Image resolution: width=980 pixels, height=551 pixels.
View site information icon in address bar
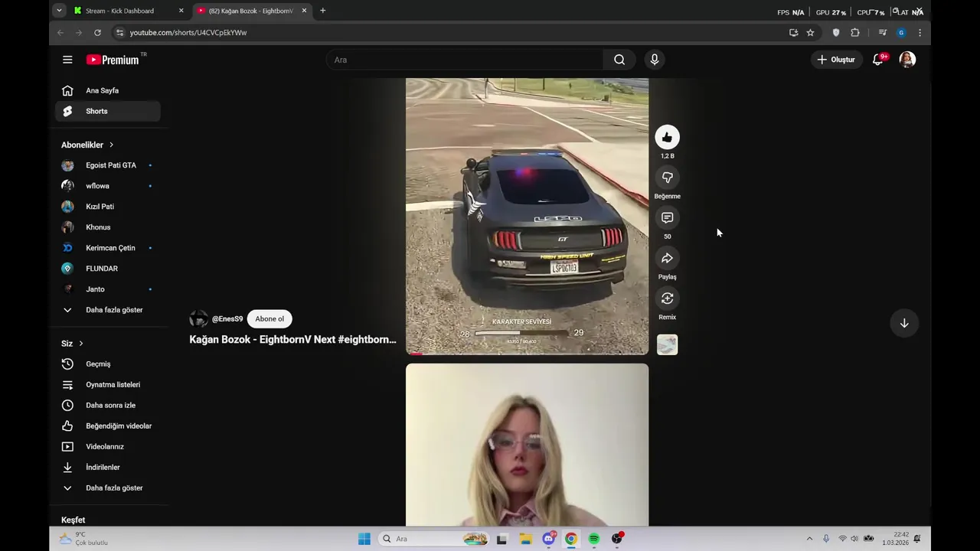point(119,33)
